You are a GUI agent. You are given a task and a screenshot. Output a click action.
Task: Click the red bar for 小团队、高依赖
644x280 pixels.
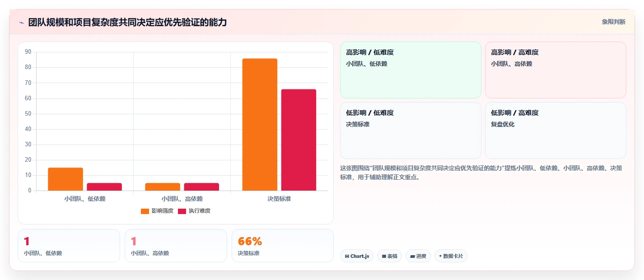click(x=201, y=187)
